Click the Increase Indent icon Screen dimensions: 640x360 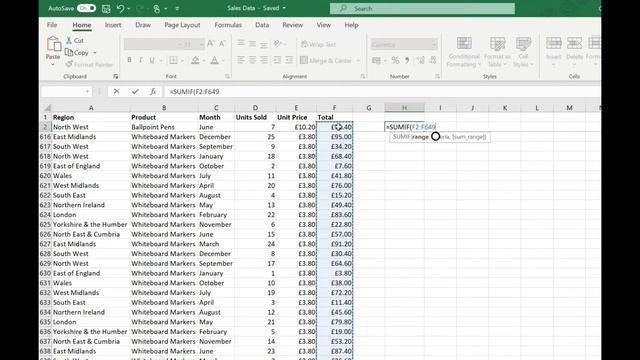(289, 60)
